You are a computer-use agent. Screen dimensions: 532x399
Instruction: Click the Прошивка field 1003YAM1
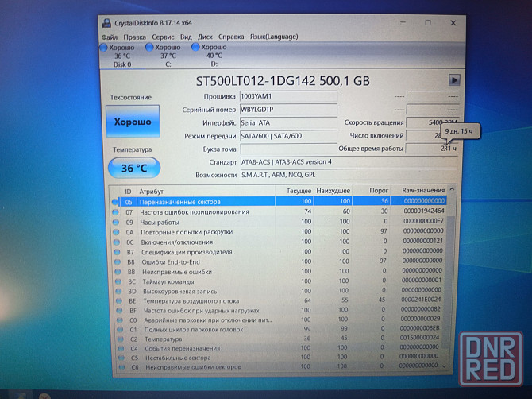[x=288, y=96]
